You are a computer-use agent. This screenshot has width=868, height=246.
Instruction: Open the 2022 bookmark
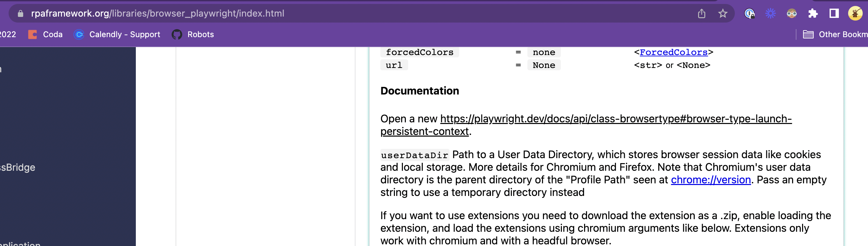pos(8,34)
